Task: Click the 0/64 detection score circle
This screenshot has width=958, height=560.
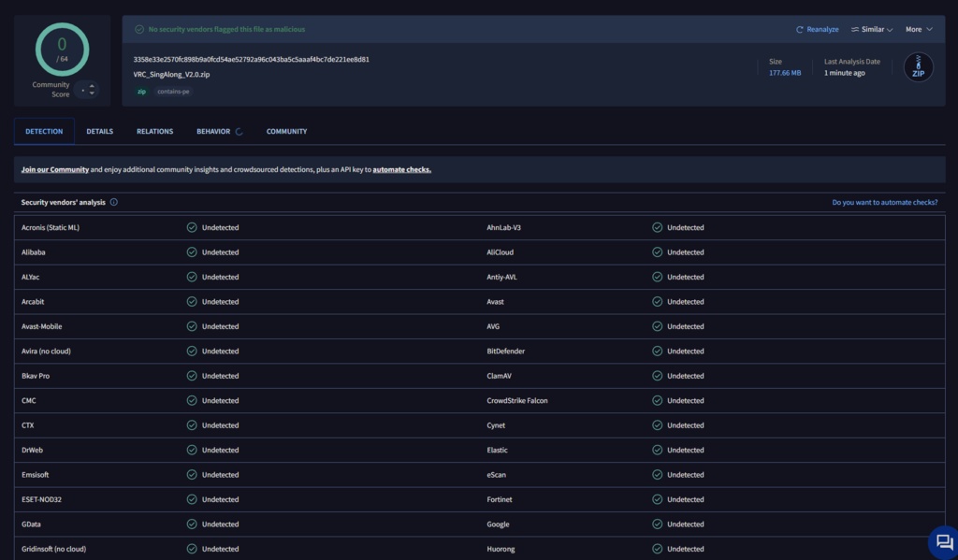Action: [x=62, y=50]
